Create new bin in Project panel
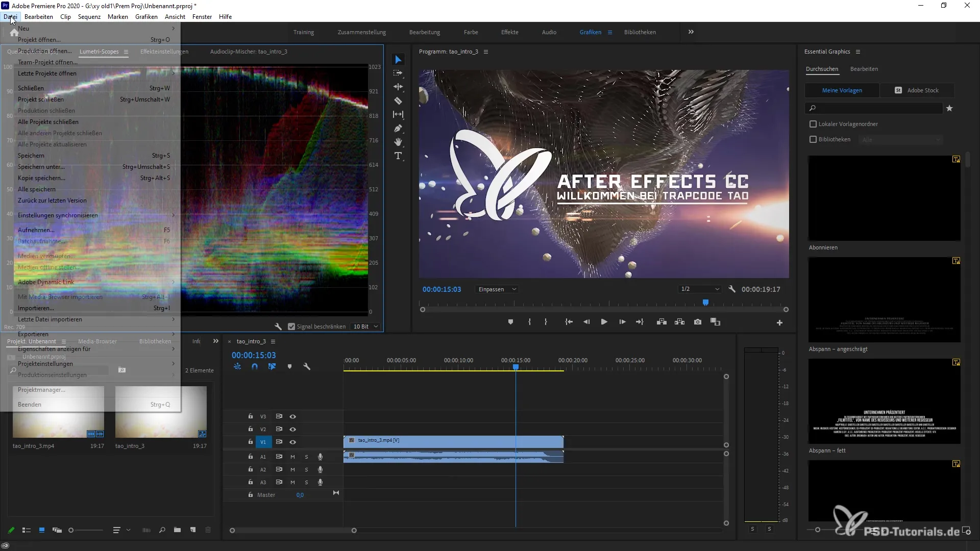Viewport: 980px width, 551px height. point(177,530)
